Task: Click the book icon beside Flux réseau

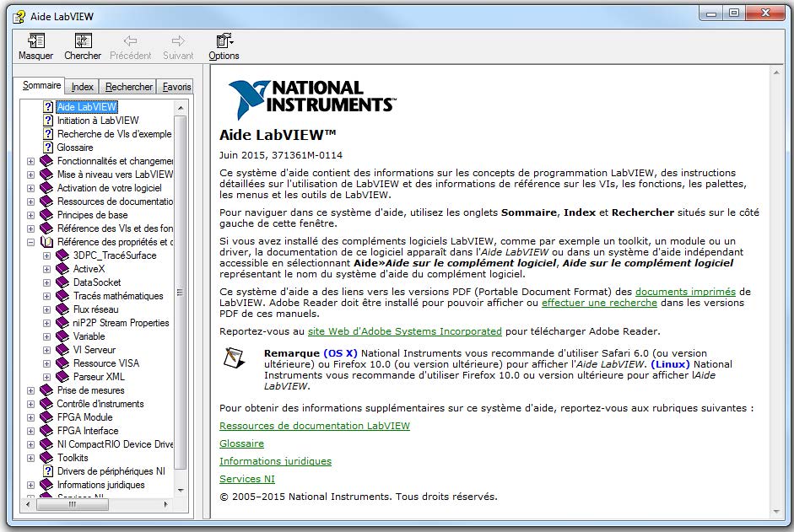Action: click(62, 309)
